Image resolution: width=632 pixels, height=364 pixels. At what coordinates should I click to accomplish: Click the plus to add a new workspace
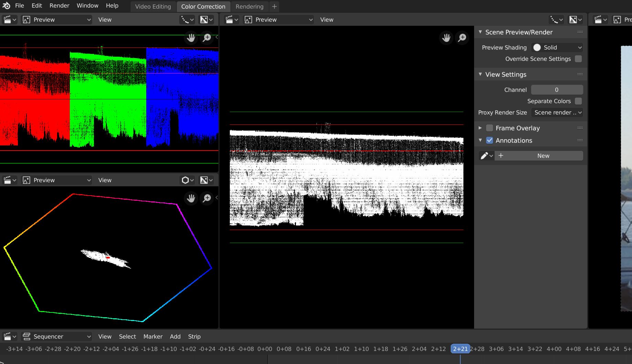[274, 7]
